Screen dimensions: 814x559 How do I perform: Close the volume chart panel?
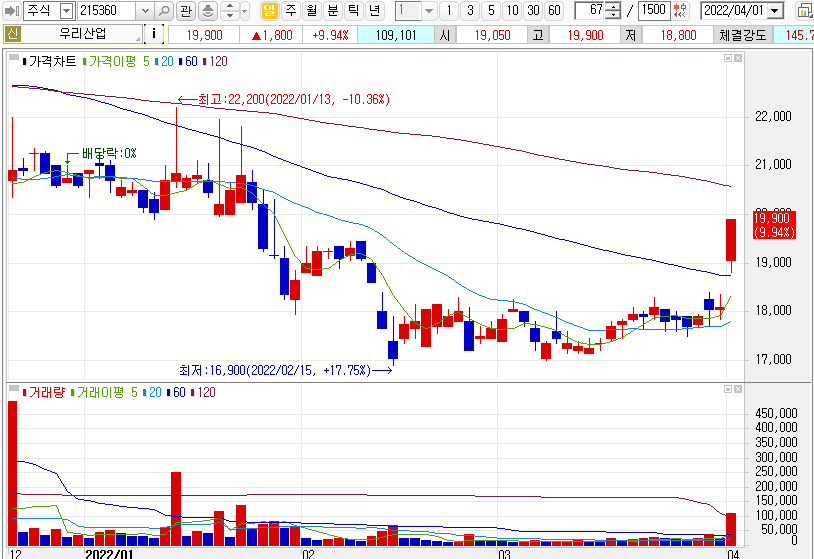[738, 389]
